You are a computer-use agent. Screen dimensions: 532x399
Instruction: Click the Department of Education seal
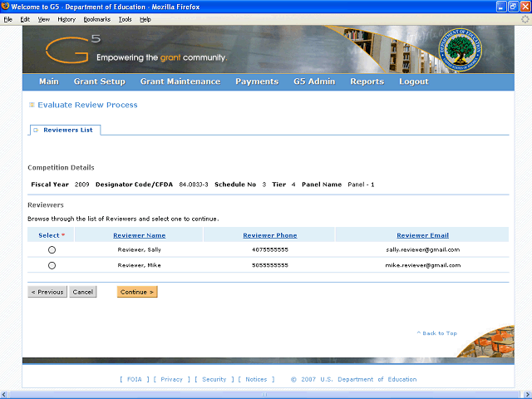click(x=460, y=50)
